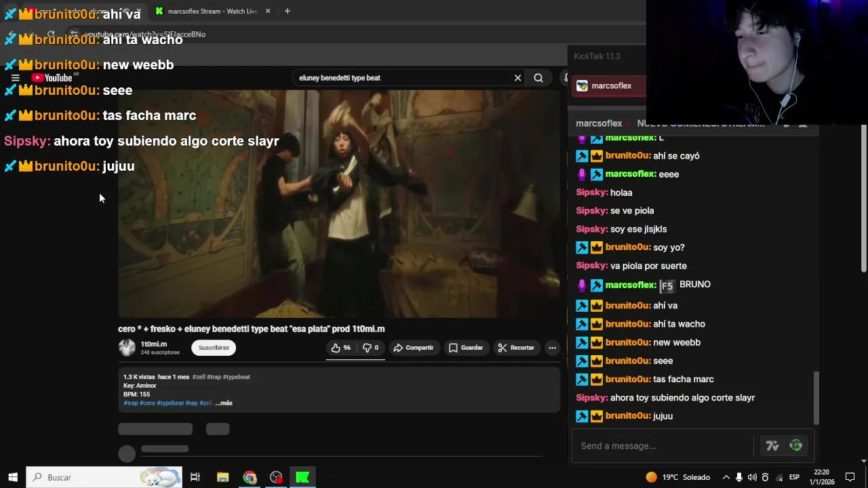The height and width of the screenshot is (488, 868).
Task: Open the three-dot more actions menu
Action: tap(552, 348)
